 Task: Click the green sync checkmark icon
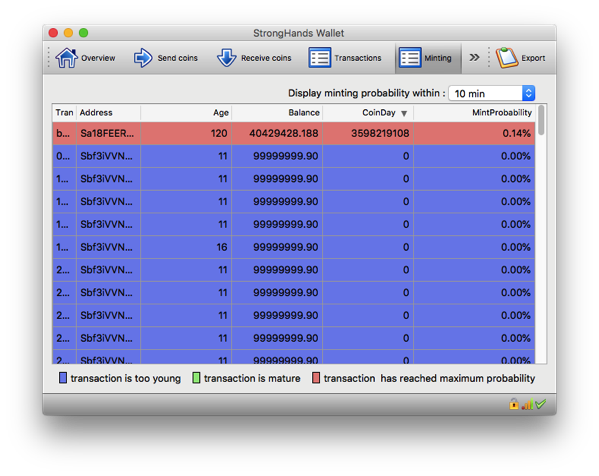tap(541, 404)
